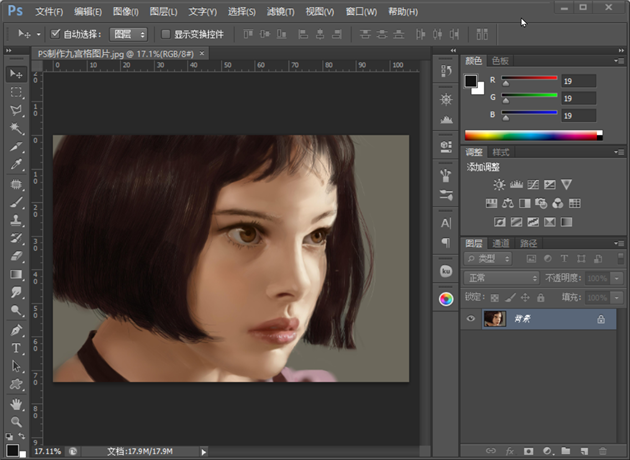Select the Background layer thumbnail
630x460 pixels.
(x=495, y=319)
